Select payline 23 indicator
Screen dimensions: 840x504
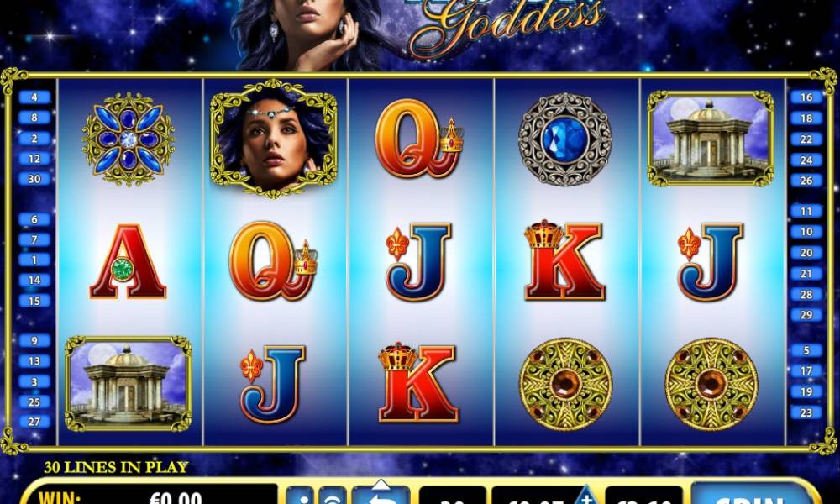[806, 412]
